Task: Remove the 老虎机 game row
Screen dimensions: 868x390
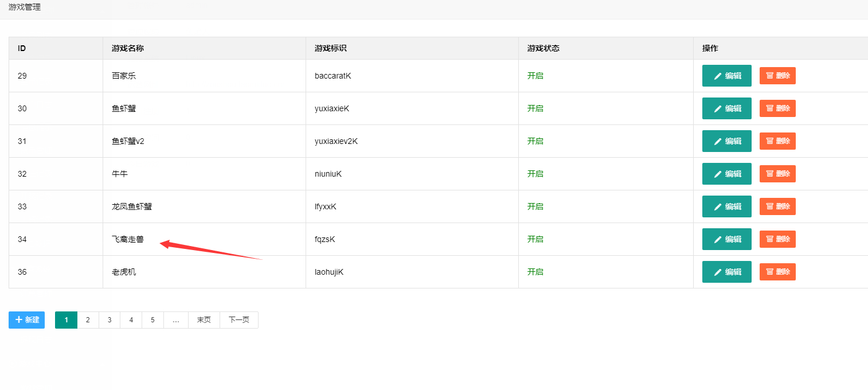Action: (x=777, y=272)
